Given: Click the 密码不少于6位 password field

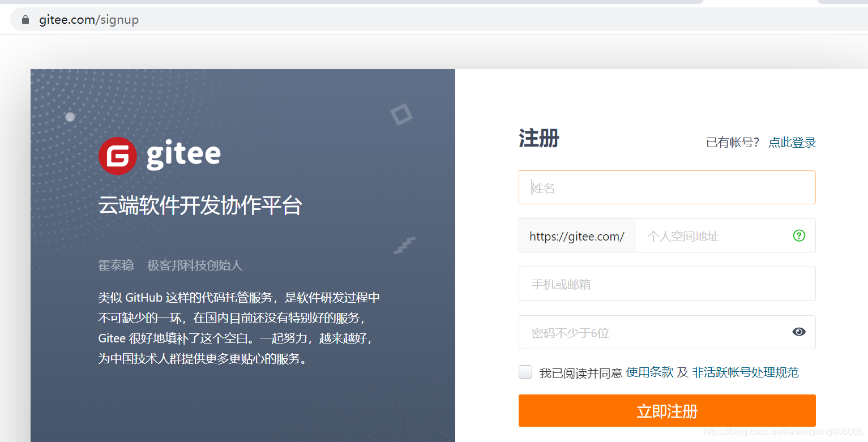Looking at the screenshot, I should coord(667,332).
